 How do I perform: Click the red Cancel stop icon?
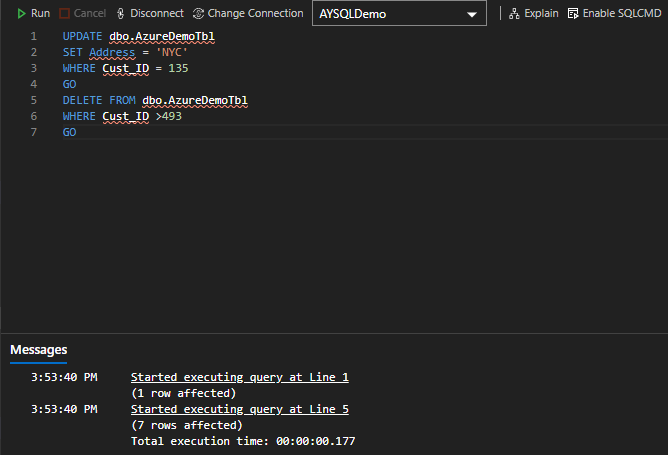[65, 14]
